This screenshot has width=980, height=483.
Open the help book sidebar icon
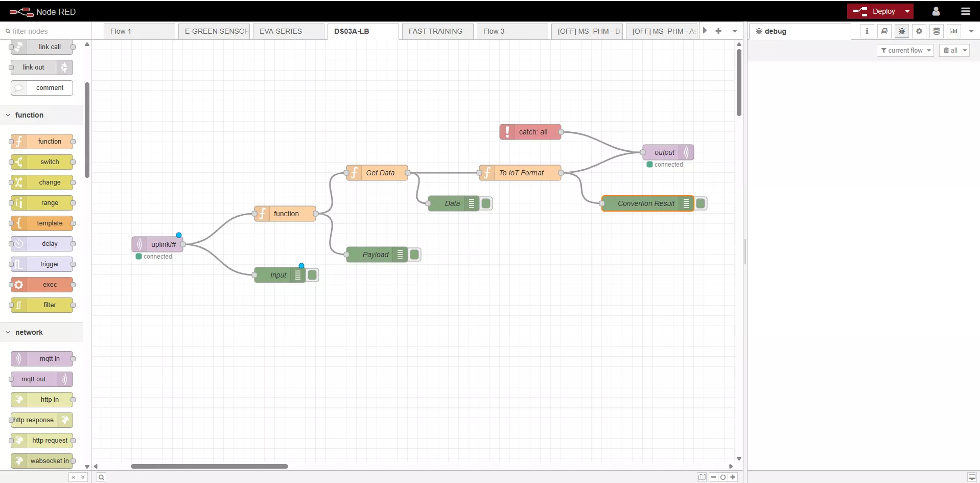tap(884, 31)
